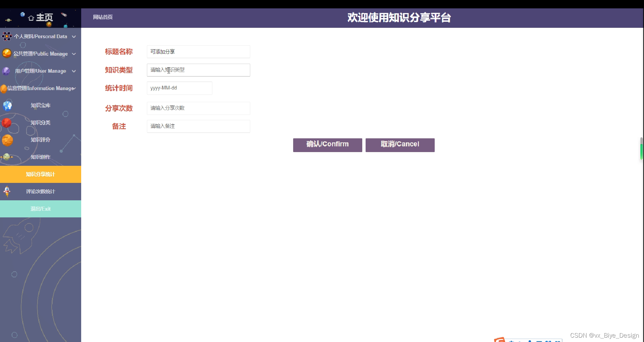Open the 统计时间 date field
Viewport: 644px width, 342px height.
[x=179, y=88]
